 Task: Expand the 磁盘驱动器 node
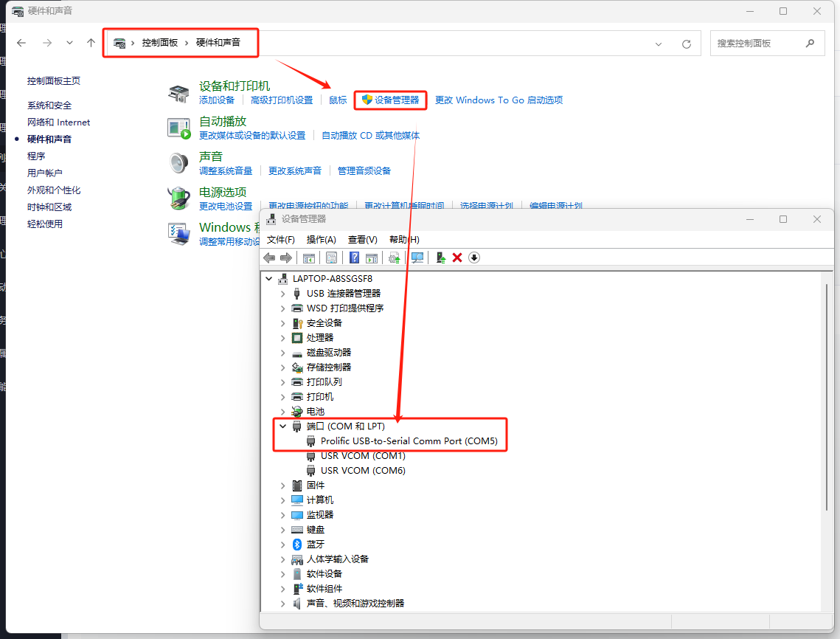[283, 353]
